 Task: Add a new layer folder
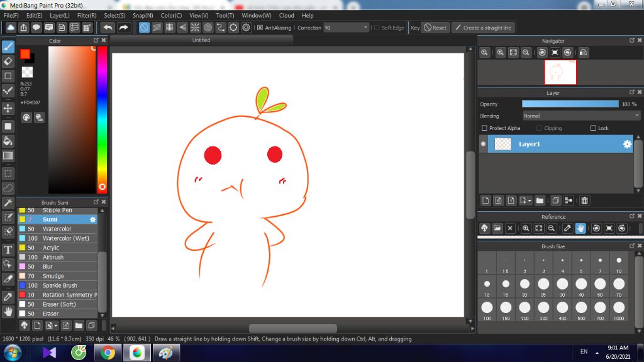(x=540, y=200)
